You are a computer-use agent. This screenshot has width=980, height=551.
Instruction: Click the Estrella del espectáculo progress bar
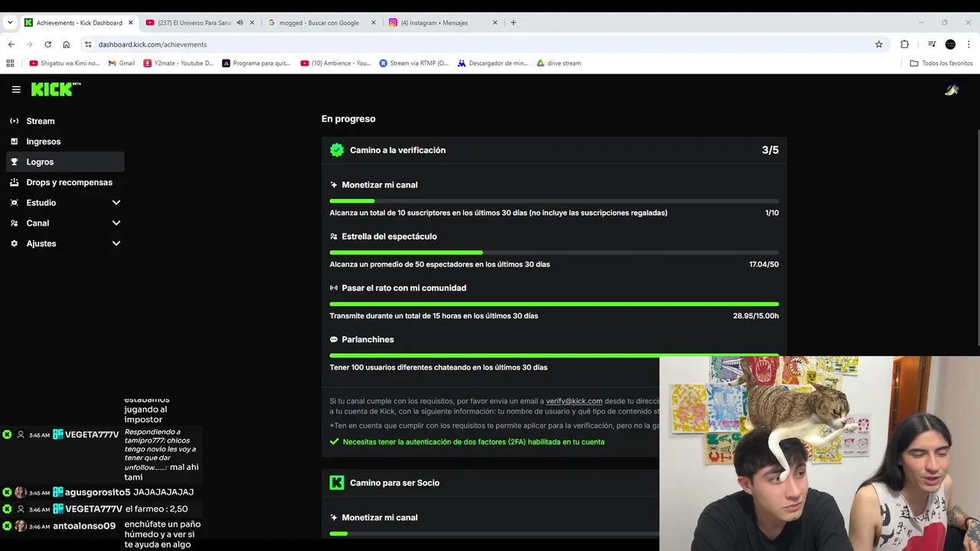coord(554,253)
